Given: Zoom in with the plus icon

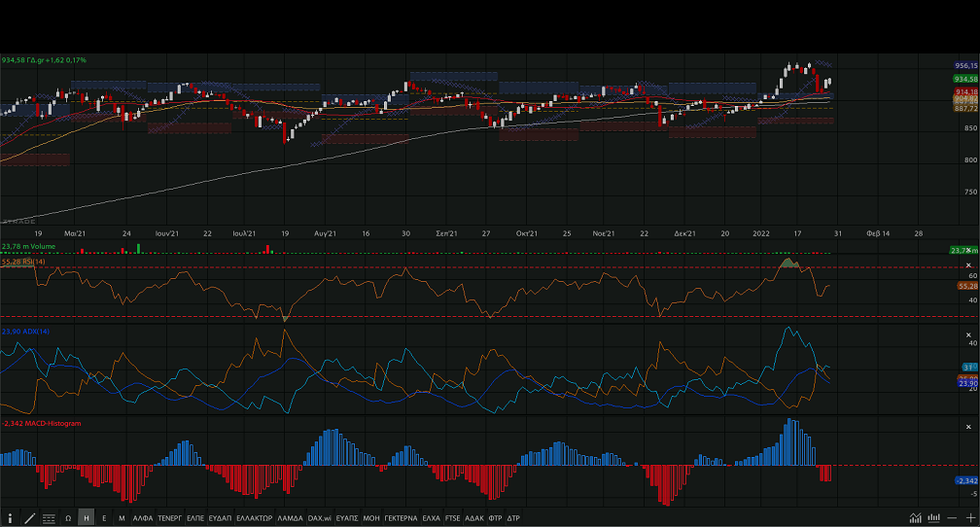Looking at the screenshot, I should point(970,518).
